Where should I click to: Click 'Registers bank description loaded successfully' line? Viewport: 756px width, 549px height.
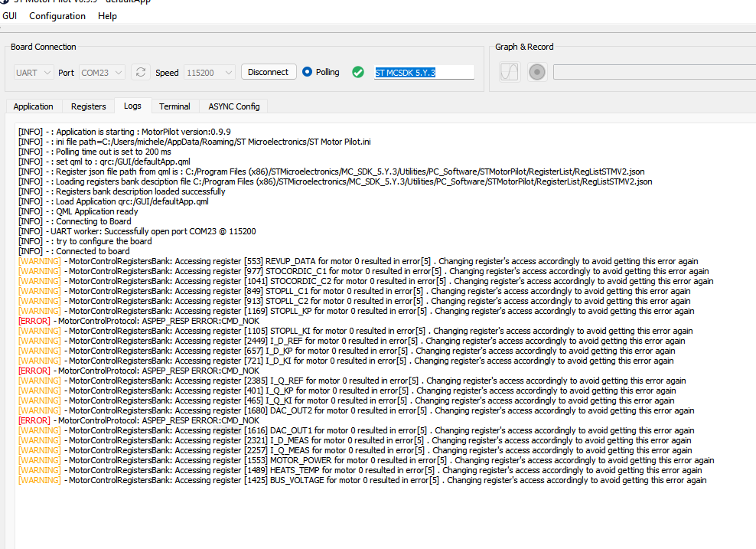tap(122, 191)
